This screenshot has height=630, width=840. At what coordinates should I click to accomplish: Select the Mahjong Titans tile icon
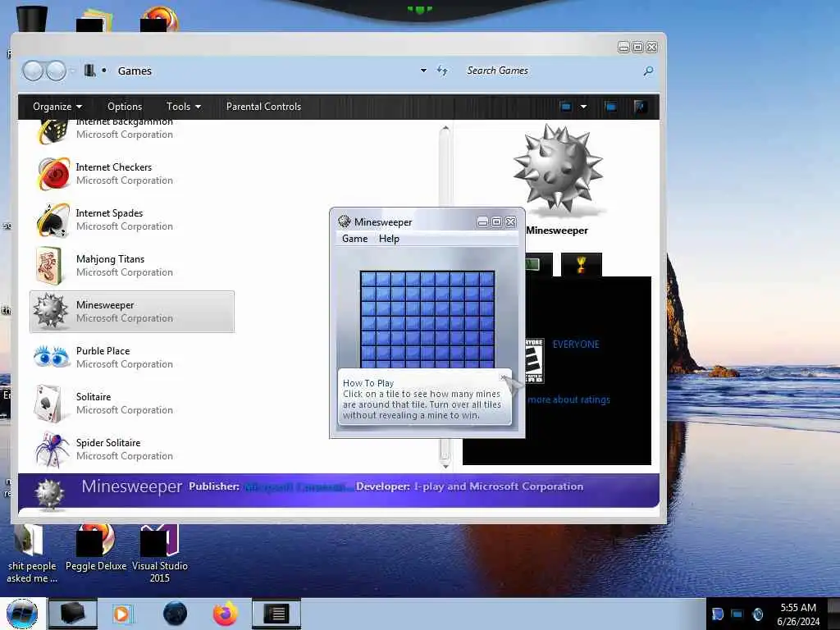point(49,266)
